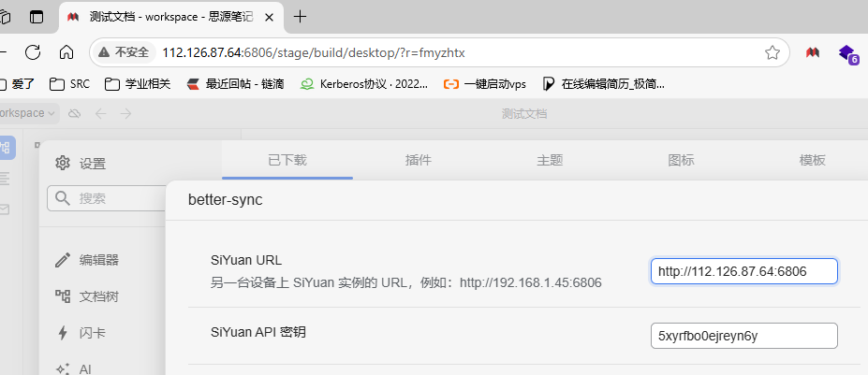The height and width of the screenshot is (375, 868).
Task: Click the SiYuan URL description text
Action: click(405, 282)
